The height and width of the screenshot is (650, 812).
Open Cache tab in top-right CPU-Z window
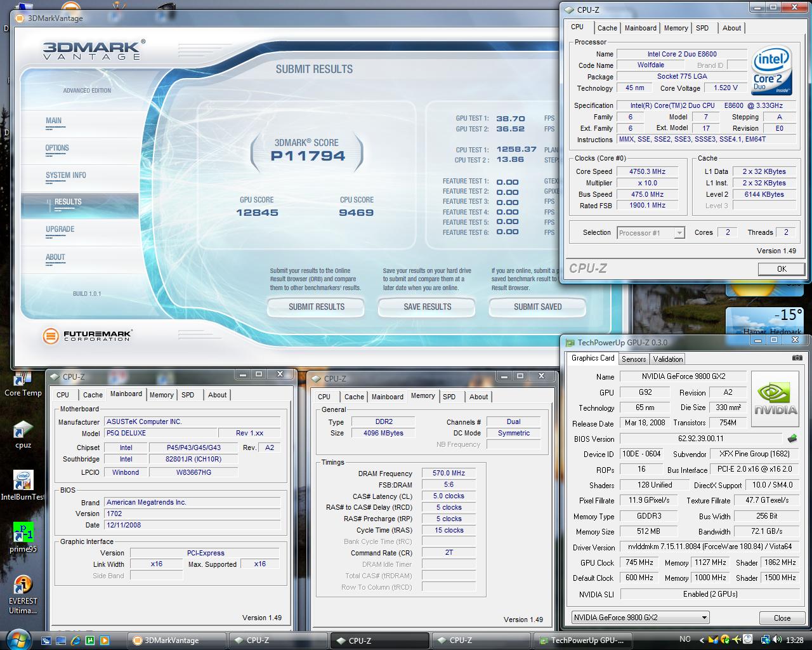(x=607, y=28)
